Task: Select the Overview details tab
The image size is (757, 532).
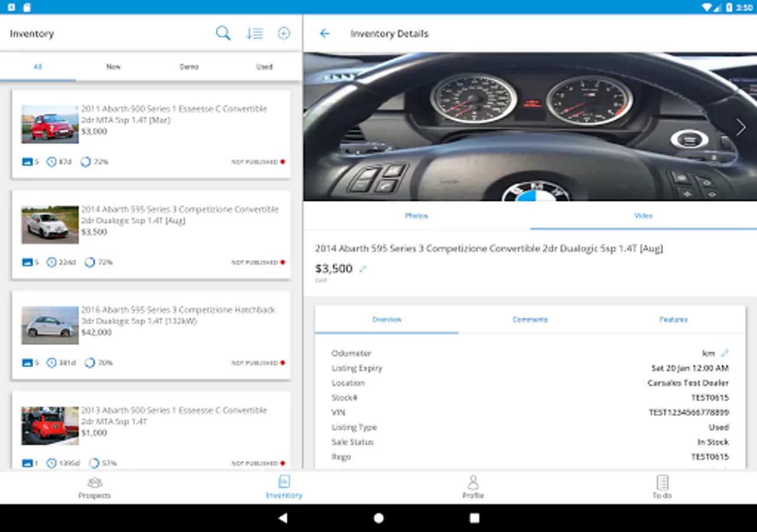Action: point(387,320)
